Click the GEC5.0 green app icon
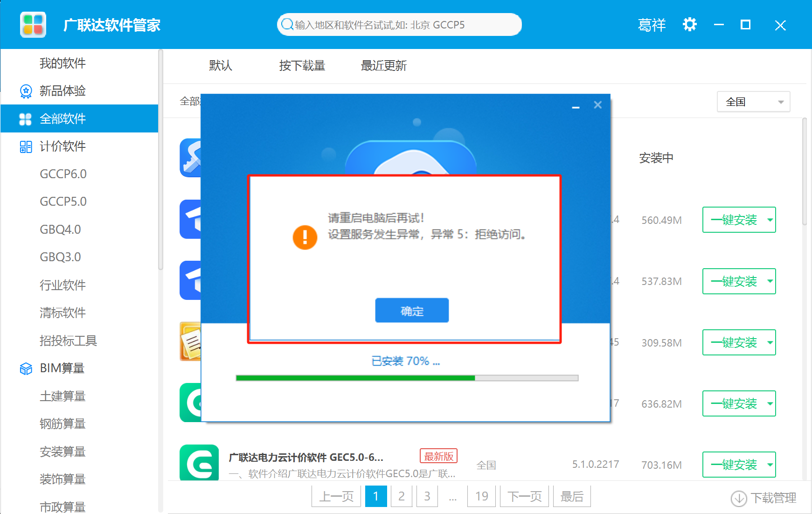The height and width of the screenshot is (514, 812). point(199,462)
